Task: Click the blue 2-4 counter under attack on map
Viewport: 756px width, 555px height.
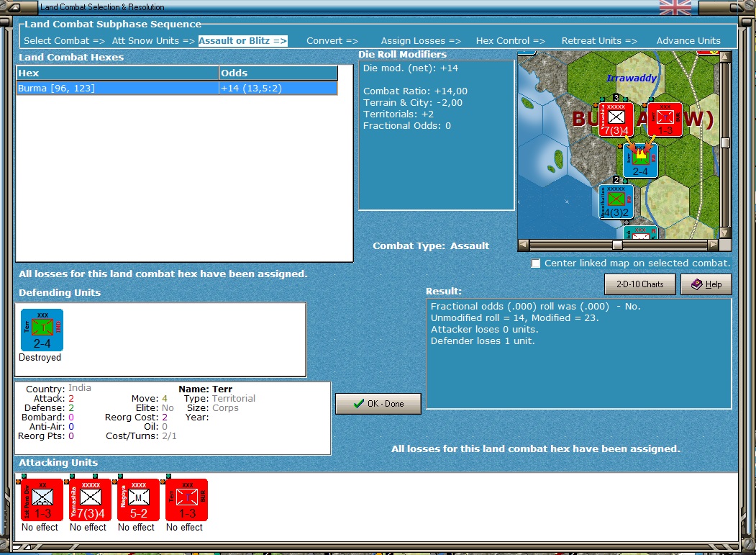Action: pos(640,161)
